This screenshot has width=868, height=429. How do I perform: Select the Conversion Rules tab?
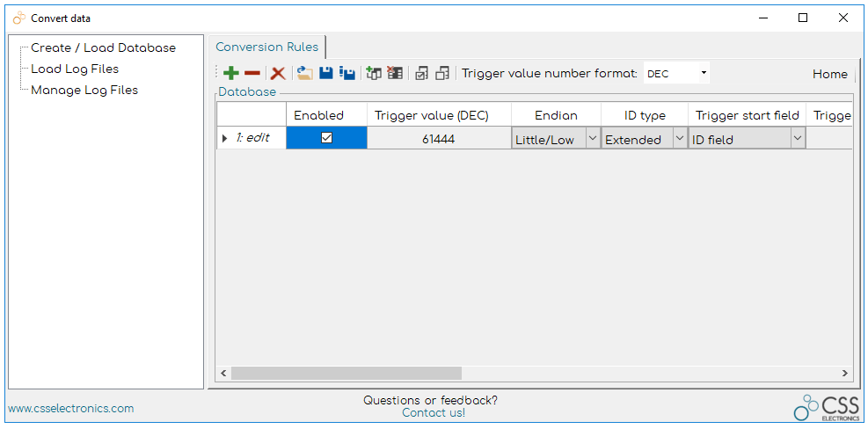[x=266, y=47]
